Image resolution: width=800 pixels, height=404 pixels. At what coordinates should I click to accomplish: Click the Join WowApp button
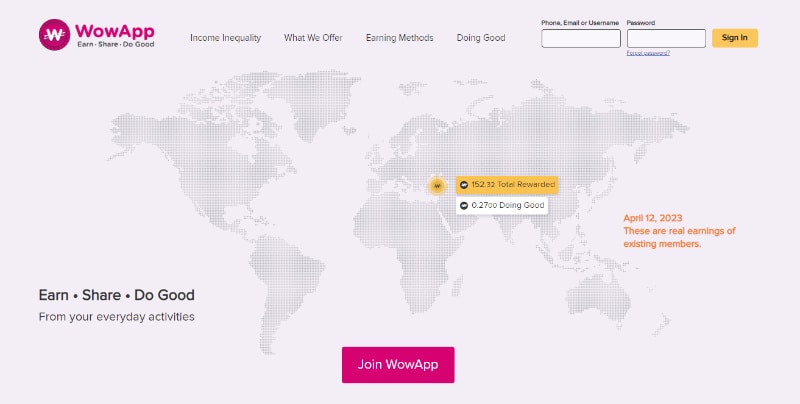[398, 365]
